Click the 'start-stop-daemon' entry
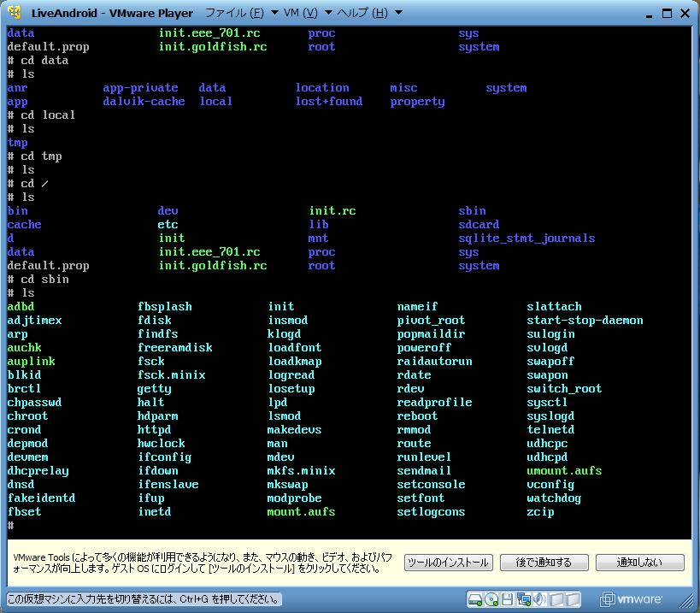The image size is (700, 613). tap(585, 321)
